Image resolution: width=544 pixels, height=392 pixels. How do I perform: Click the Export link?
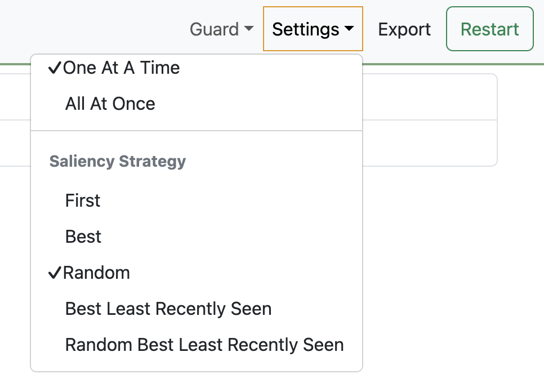click(404, 29)
